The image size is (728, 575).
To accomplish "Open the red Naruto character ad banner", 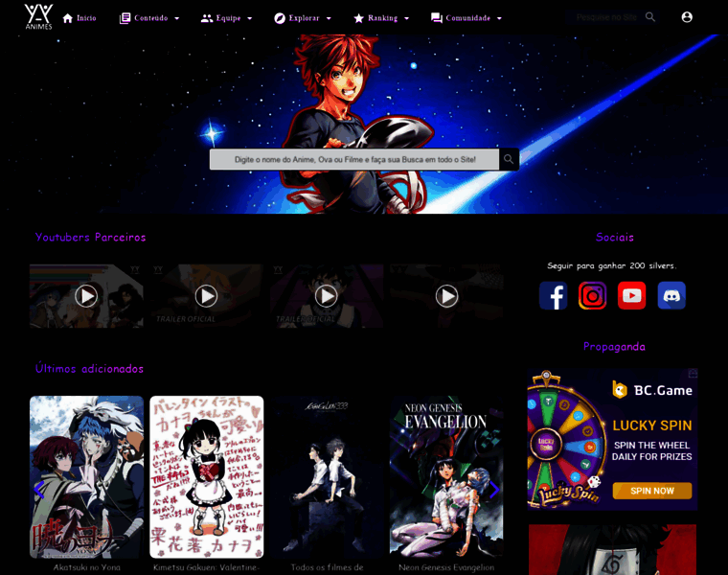I will (x=612, y=550).
